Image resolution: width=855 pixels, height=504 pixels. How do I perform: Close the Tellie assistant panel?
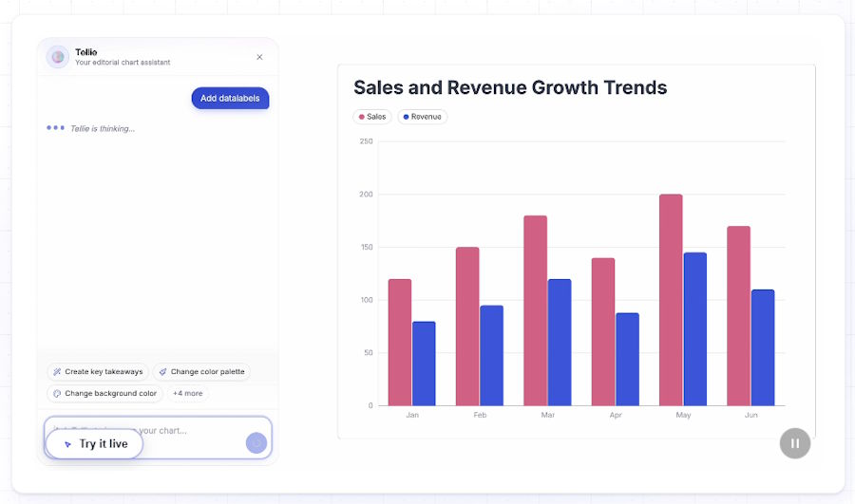(259, 57)
